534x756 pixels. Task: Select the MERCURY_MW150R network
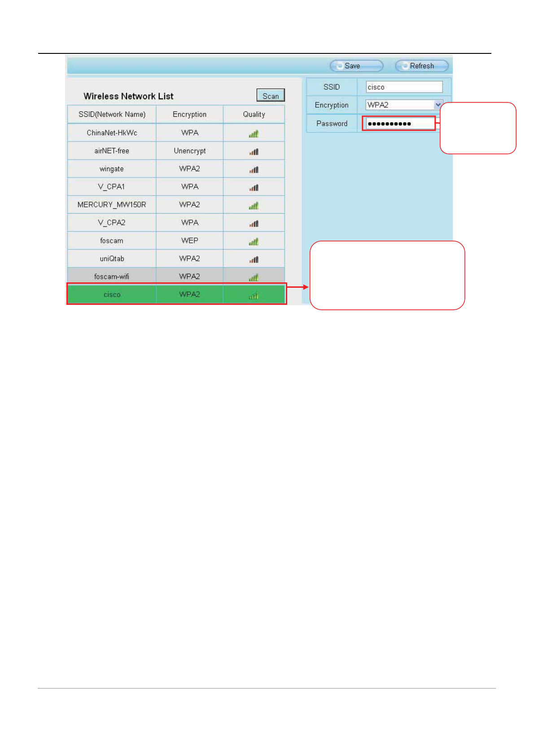[176, 205]
